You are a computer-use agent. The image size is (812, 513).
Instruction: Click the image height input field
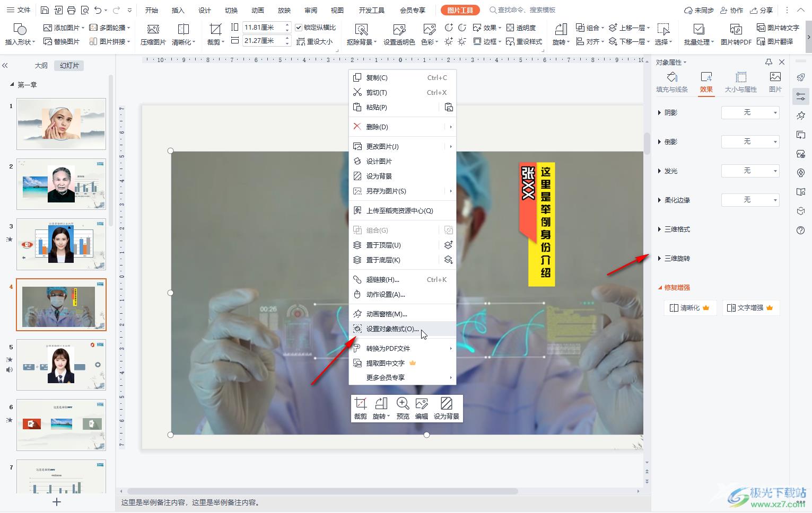pos(264,28)
